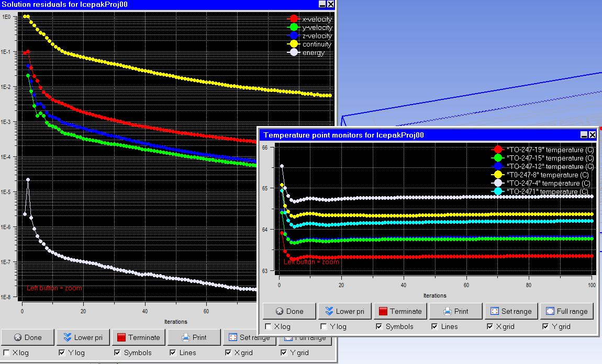The image size is (602, 364).
Task: Terminate solution from Temperature monitors window
Action: [x=400, y=311]
